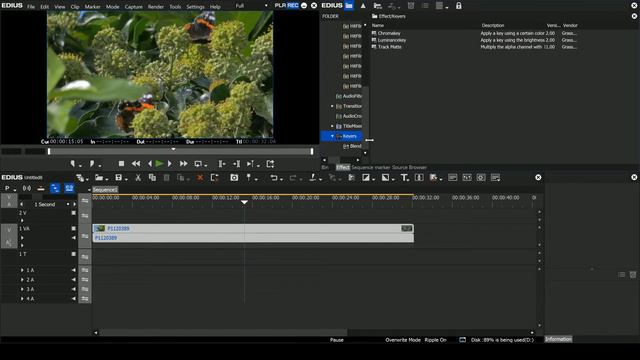The height and width of the screenshot is (360, 640).
Task: Toggle video mute on 1 VA track
Action: [73, 229]
